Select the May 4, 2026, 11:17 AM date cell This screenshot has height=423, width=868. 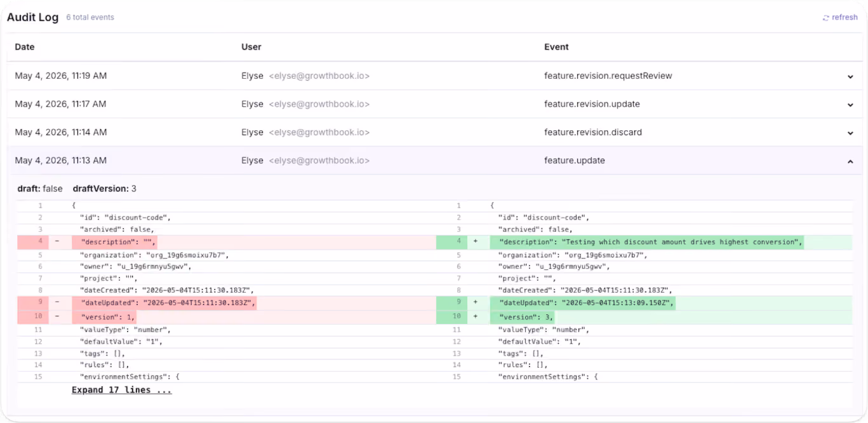(61, 104)
